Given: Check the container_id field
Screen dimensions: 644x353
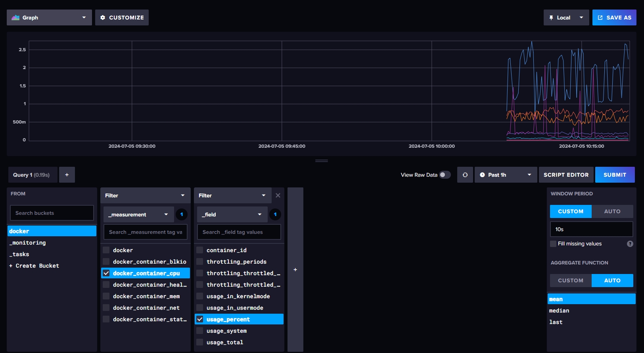Looking at the screenshot, I should 200,250.
